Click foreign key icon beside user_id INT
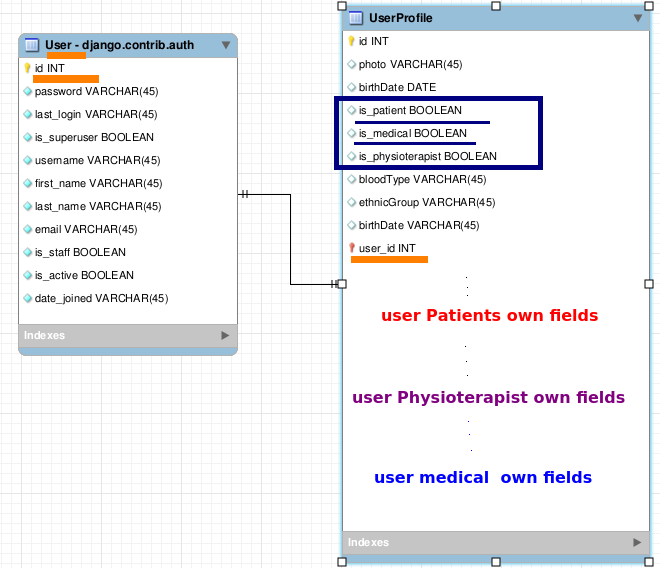 352,248
